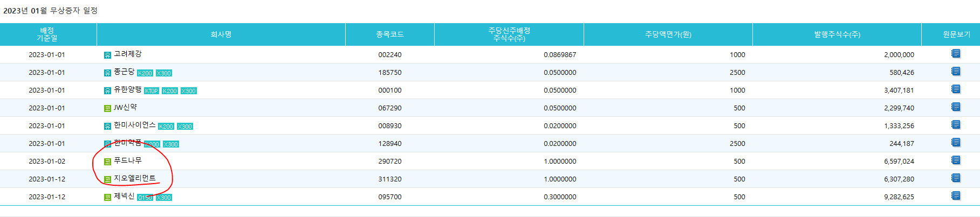980x217 pixels.
Task: Click the 종목코드 column header
Action: coord(390,34)
